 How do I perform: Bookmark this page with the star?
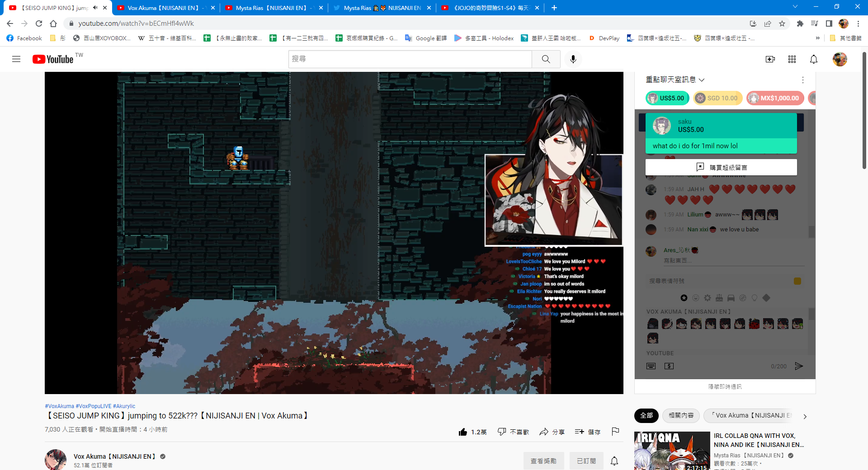782,23
